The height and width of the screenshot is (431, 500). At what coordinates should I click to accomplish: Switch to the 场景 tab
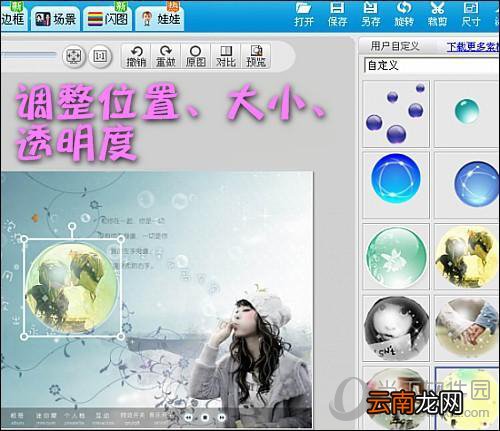coord(55,19)
